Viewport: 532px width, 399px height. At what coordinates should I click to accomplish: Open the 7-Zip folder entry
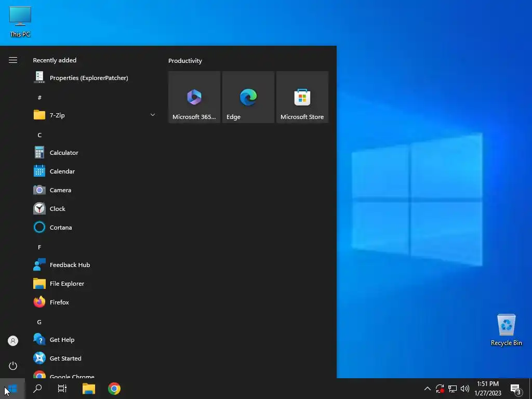95,115
